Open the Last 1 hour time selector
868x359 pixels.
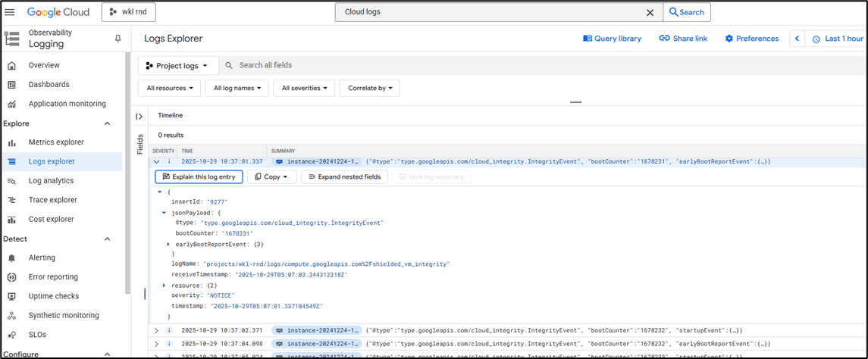point(838,39)
